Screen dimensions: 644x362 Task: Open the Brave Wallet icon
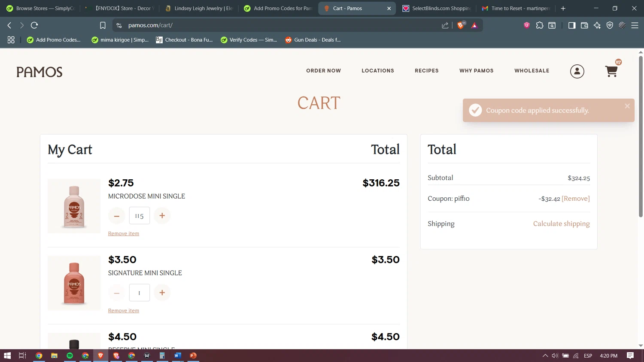point(584,25)
